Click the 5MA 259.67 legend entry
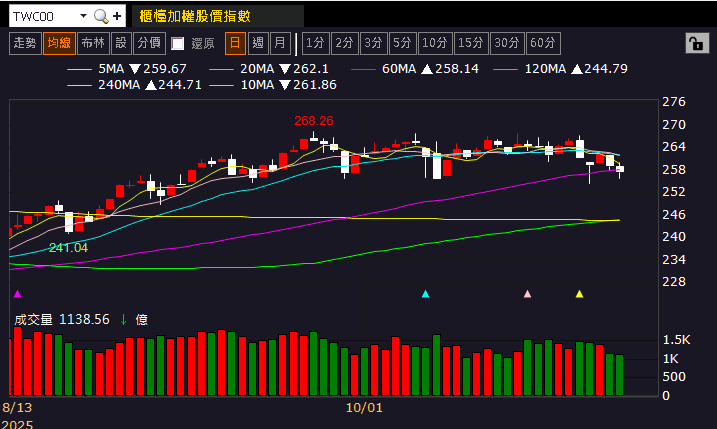This screenshot has width=717, height=429. coord(127,69)
